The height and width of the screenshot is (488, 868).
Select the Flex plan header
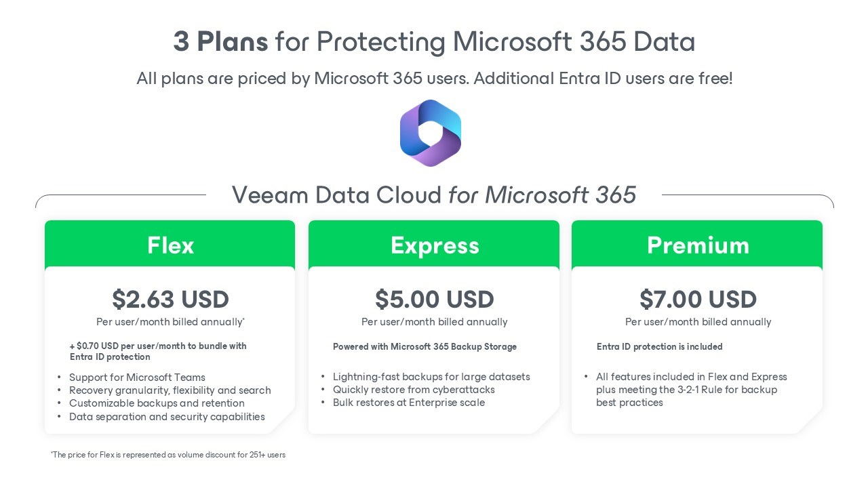click(x=170, y=245)
